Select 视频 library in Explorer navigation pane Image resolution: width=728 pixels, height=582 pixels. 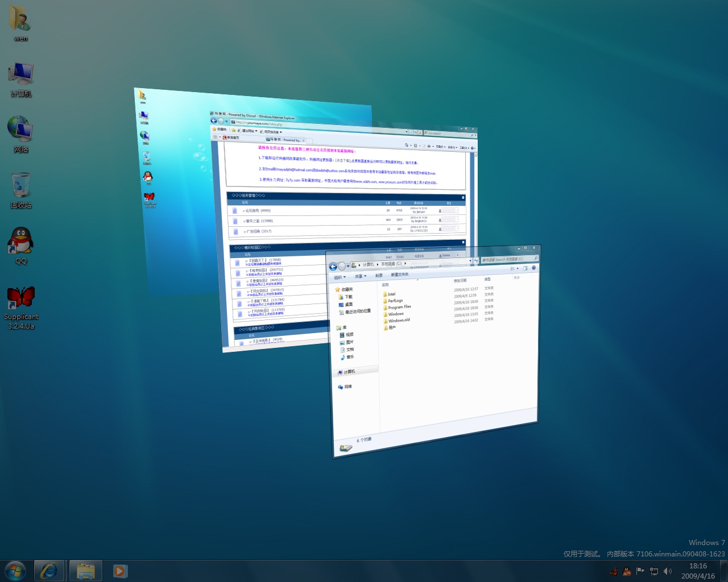(x=346, y=335)
